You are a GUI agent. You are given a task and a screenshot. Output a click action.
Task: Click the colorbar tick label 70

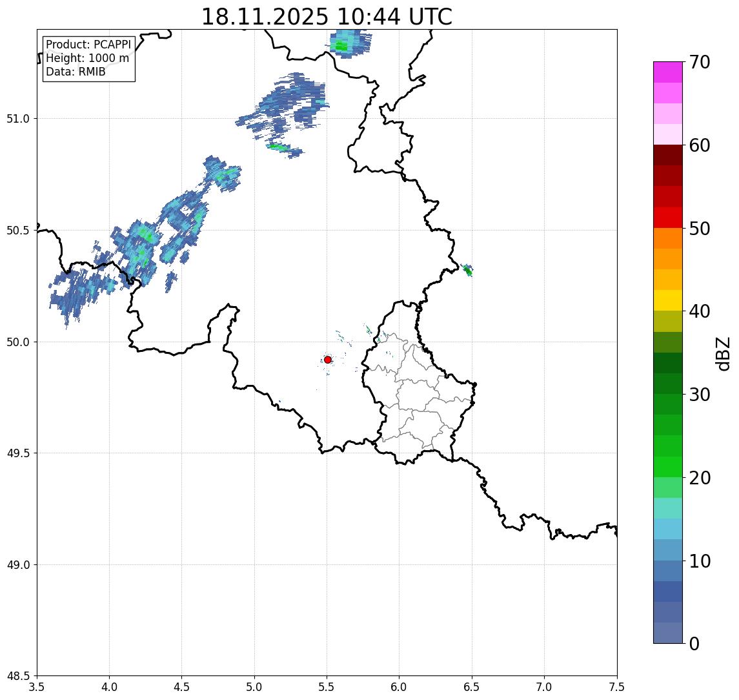700,62
